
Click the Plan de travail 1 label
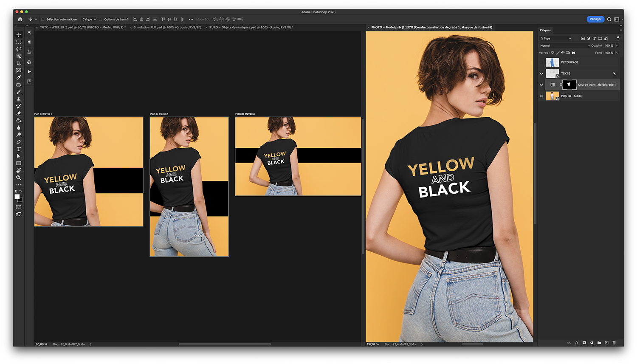click(x=43, y=114)
